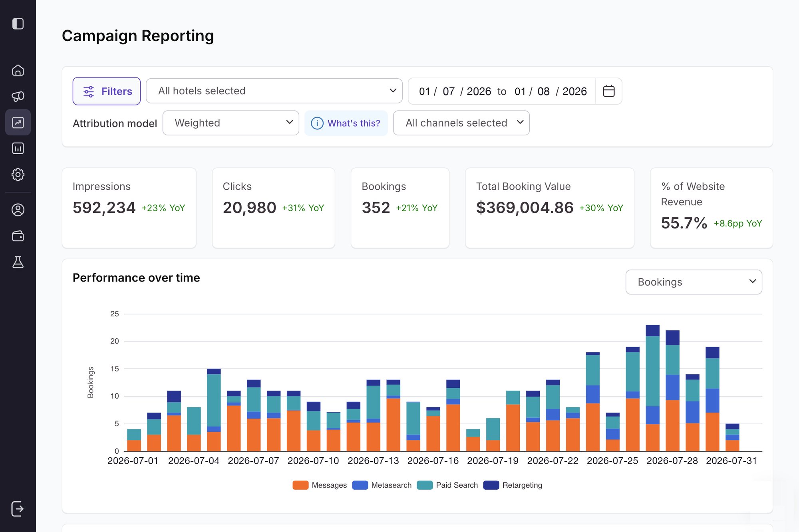Click the tallest chart bar near 23
The height and width of the screenshot is (532, 799).
(x=652, y=388)
